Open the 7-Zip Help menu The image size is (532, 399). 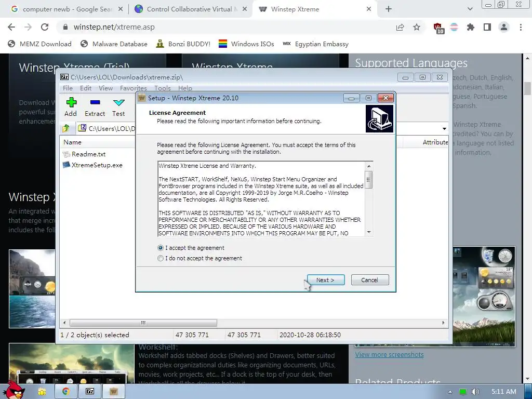(185, 88)
